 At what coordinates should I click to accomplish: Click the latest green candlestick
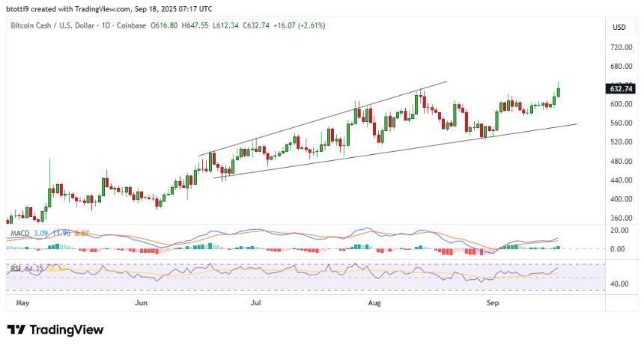[558, 92]
